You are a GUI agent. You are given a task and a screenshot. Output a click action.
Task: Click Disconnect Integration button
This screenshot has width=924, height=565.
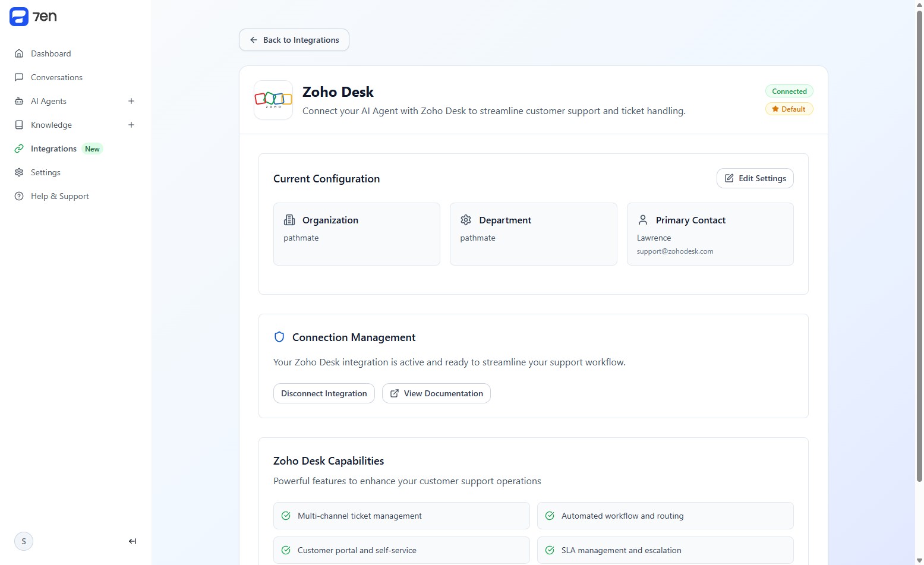[324, 393]
